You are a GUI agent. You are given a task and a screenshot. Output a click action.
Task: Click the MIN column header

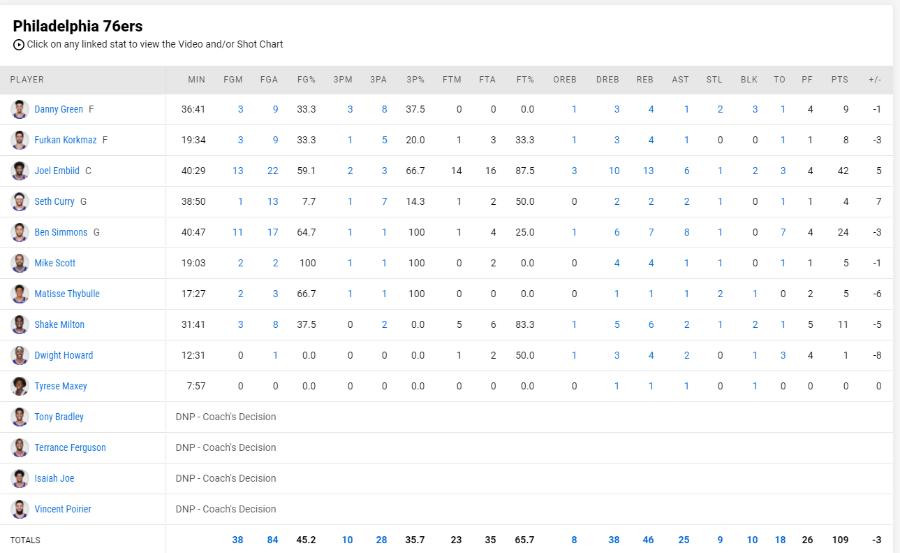[x=196, y=80]
